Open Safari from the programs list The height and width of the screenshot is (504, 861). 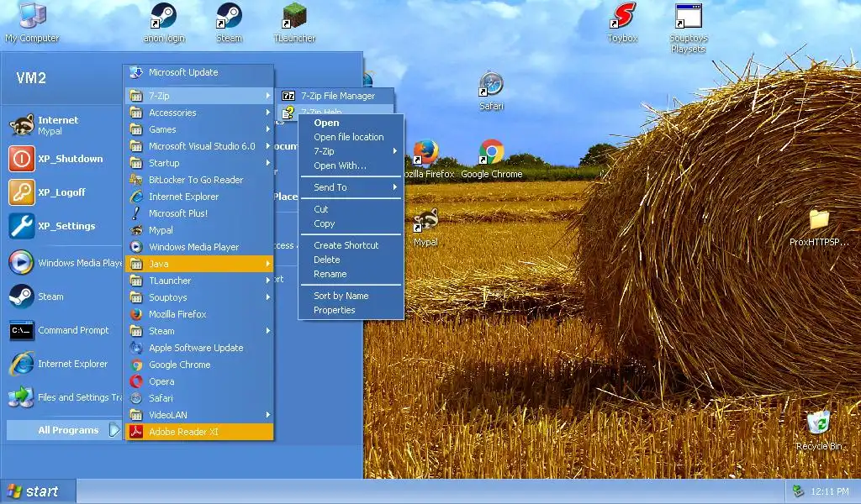pyautogui.click(x=198, y=398)
